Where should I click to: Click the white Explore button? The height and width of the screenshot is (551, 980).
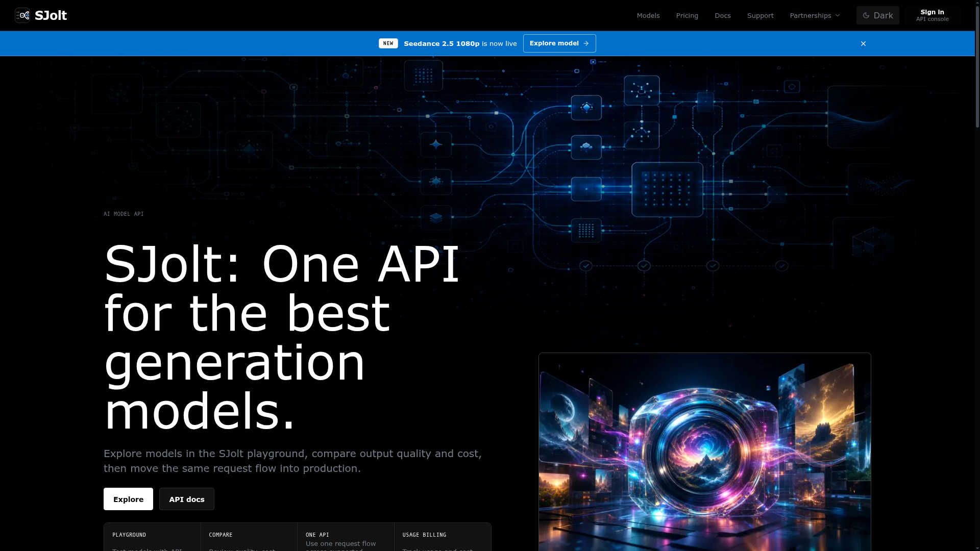(128, 499)
